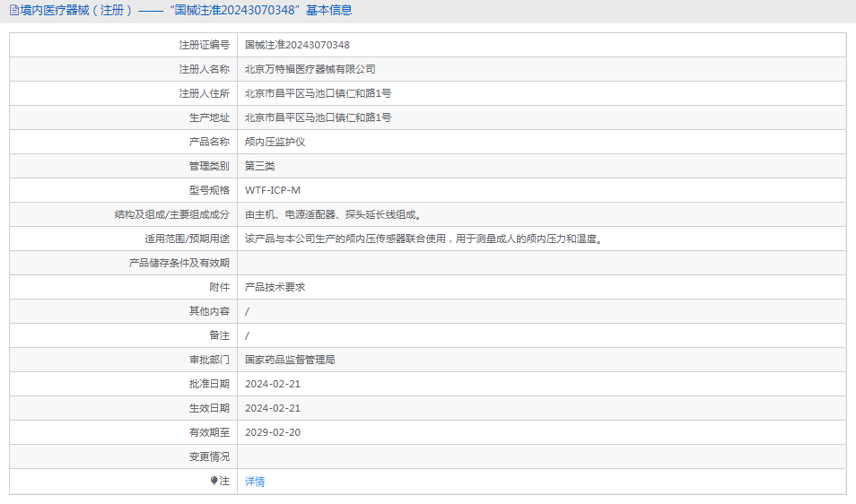Click the 批准日期 label
The width and height of the screenshot is (856, 504).
click(209, 384)
